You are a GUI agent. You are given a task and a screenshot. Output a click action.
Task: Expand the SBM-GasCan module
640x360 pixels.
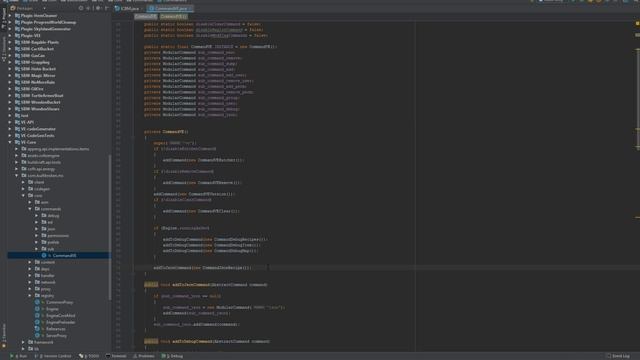point(10,56)
